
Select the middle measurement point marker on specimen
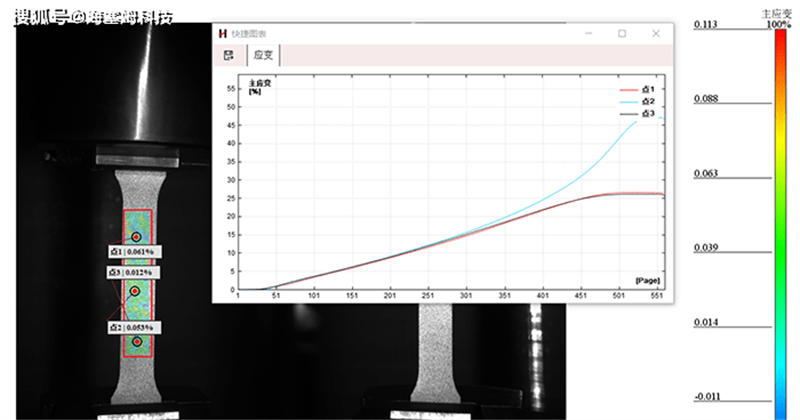point(135,291)
